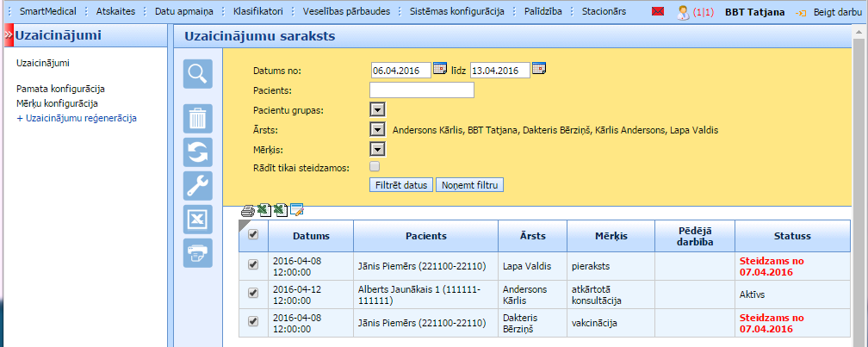Viewport: 868px width, 347px height.
Task: Toggle the select-all checkbox in table header
Action: [x=253, y=234]
